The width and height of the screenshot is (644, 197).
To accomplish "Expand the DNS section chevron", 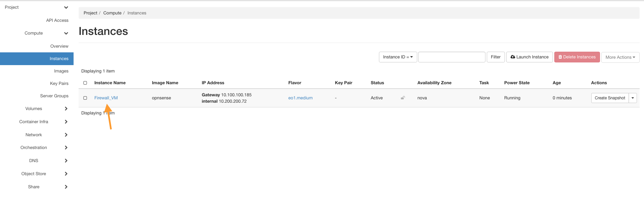I will pyautogui.click(x=66, y=161).
